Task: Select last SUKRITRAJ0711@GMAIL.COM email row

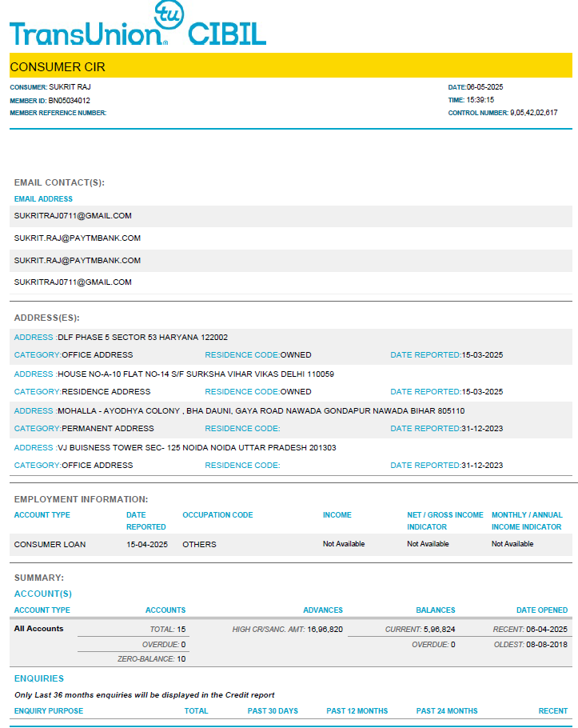Action: (291, 282)
